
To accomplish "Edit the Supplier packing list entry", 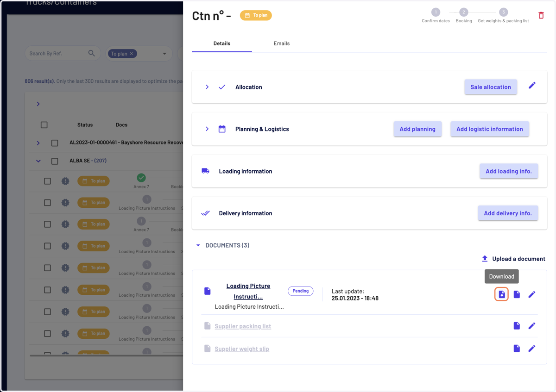I will 532,326.
